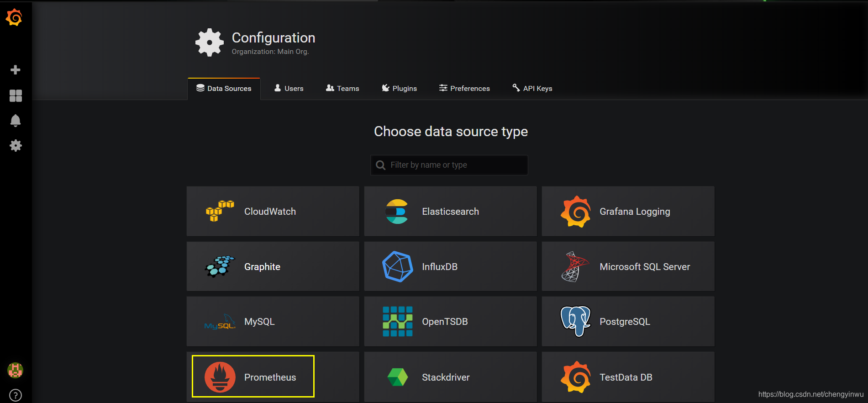Viewport: 868px width, 403px height.
Task: Click the Stackdriver green hexagon icon
Action: 397,377
